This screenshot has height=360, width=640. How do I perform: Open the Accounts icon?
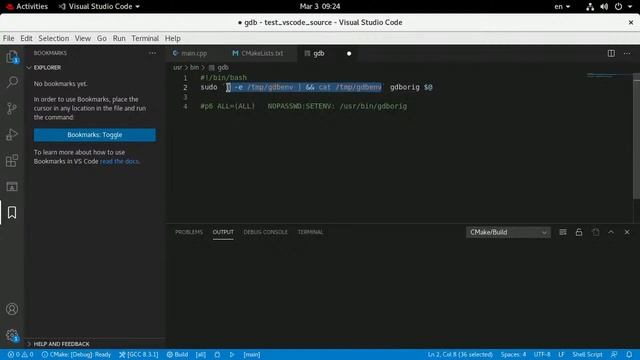12,309
